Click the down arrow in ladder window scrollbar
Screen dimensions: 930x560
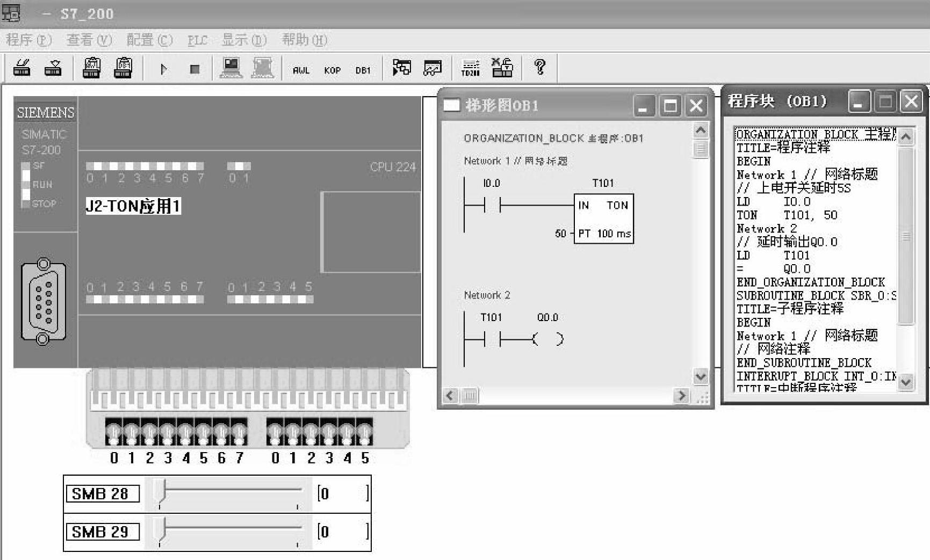(x=701, y=377)
